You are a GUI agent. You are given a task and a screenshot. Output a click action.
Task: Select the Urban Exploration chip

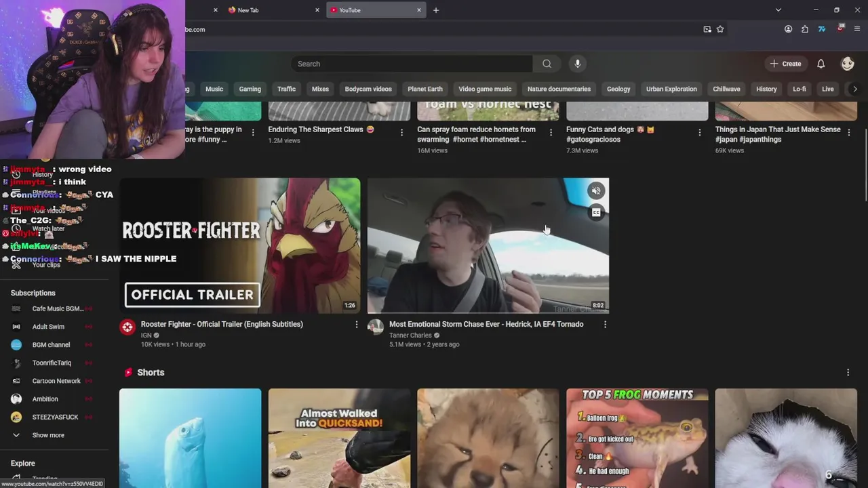(671, 89)
